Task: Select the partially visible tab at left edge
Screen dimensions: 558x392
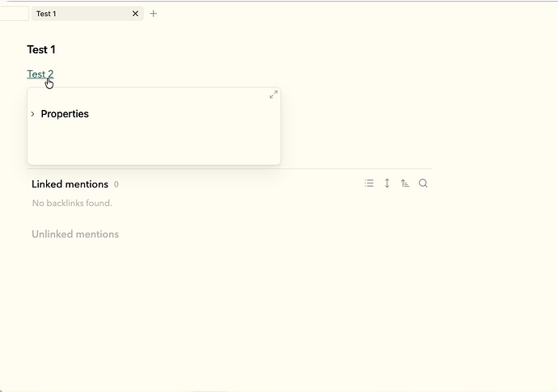Action: (x=14, y=14)
